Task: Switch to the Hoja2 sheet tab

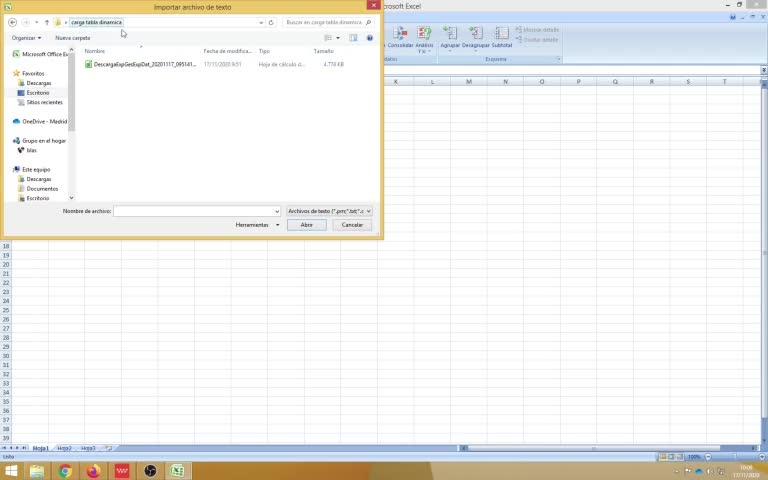Action: [x=64, y=448]
